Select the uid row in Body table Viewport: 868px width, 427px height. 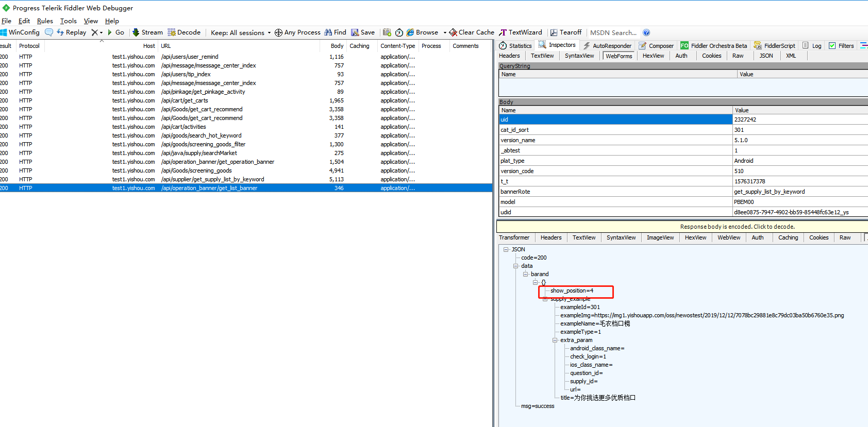(683, 119)
